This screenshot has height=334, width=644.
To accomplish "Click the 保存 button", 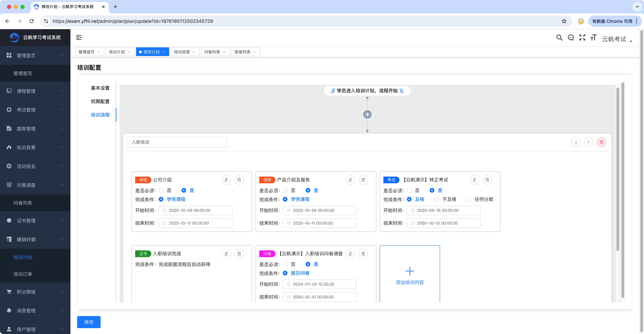I will click(89, 322).
